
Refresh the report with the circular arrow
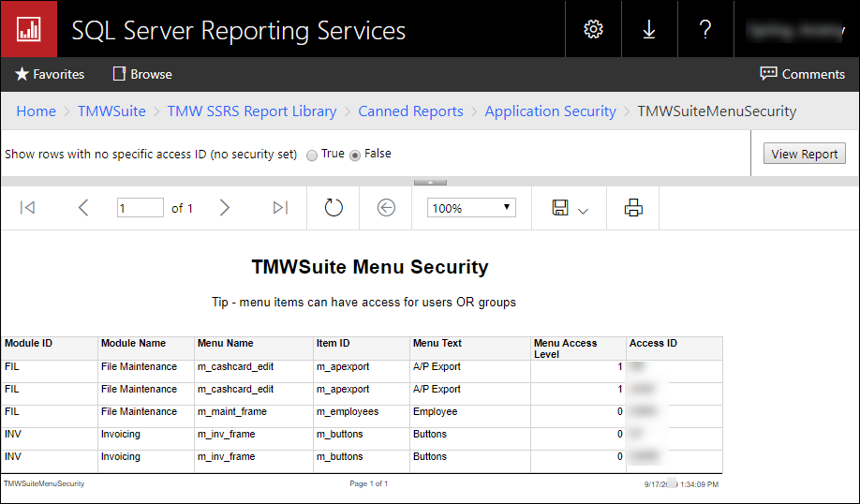334,208
